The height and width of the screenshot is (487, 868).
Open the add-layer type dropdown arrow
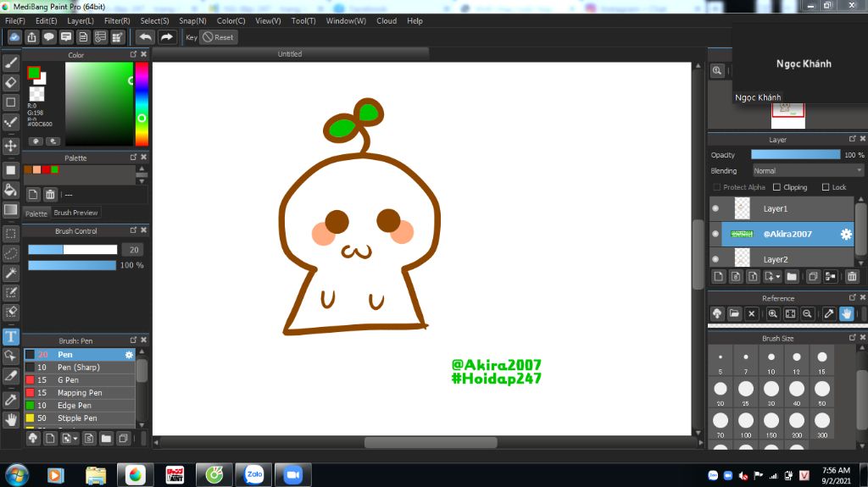click(x=778, y=277)
